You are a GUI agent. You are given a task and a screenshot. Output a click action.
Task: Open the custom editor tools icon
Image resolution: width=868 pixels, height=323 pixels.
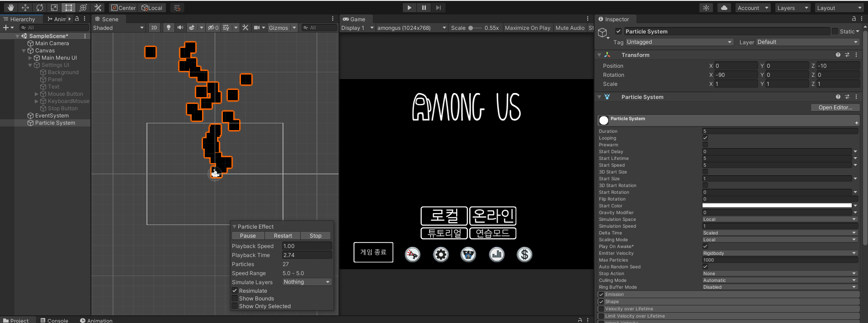tap(98, 8)
